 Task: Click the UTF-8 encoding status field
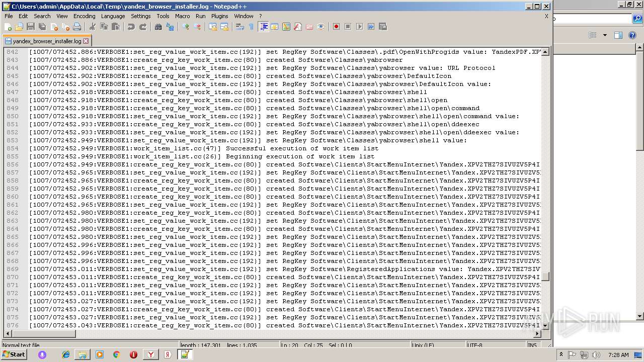pos(496,345)
